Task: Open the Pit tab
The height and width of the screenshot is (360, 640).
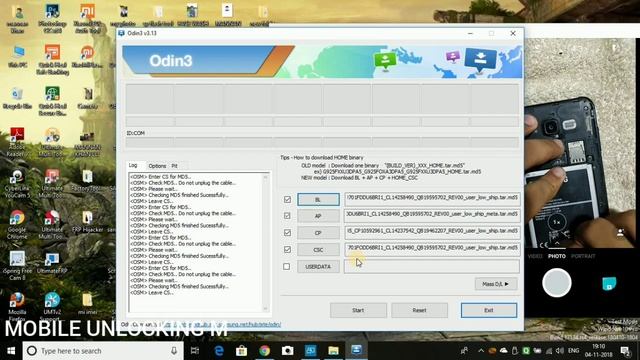Action: (x=175, y=166)
